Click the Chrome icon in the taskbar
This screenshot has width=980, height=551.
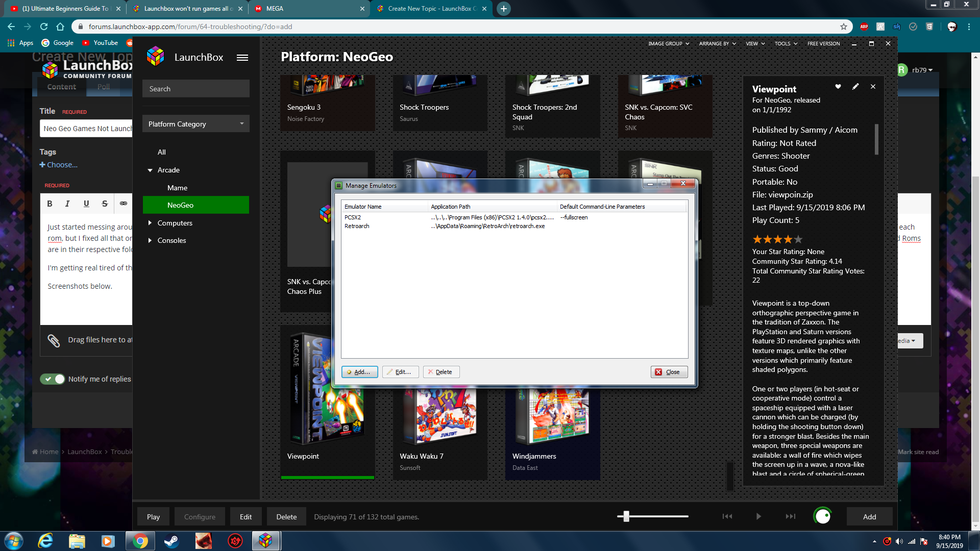point(140,541)
